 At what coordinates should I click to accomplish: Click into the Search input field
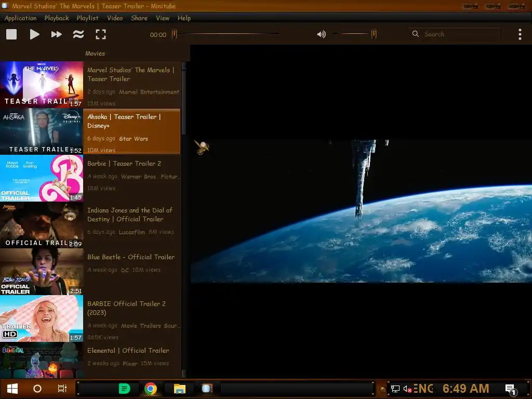[455, 34]
